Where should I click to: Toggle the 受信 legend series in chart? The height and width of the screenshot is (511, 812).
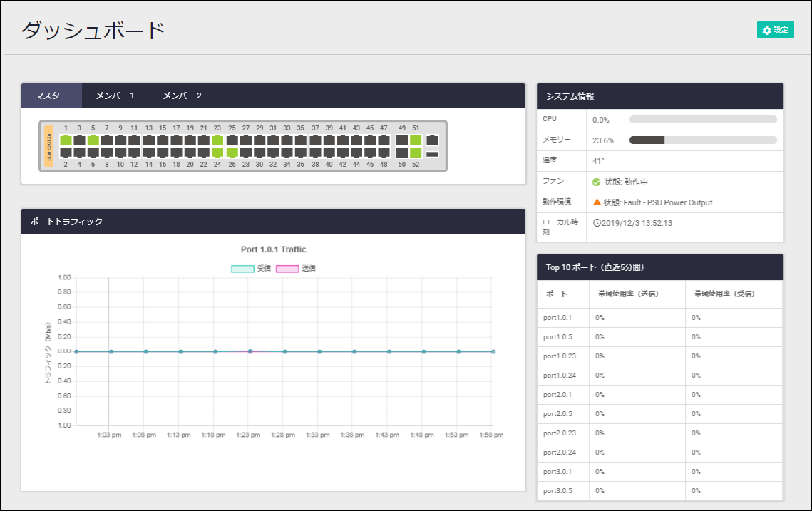243,269
